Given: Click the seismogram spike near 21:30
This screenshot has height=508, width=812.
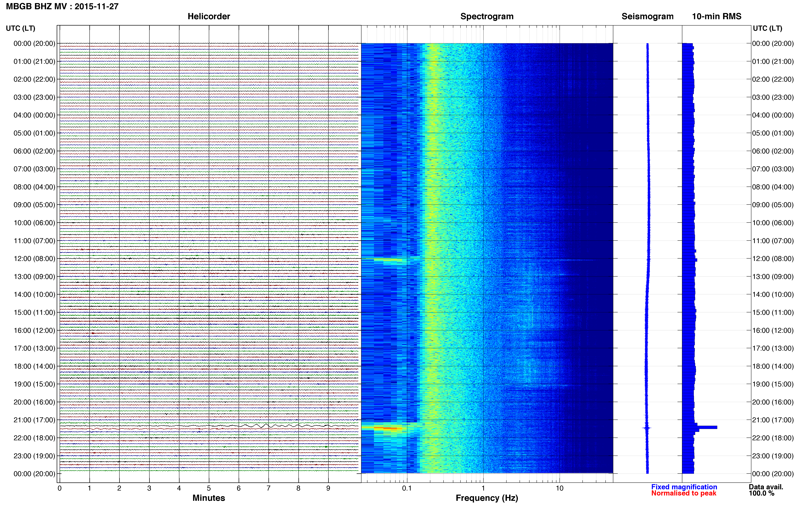Looking at the screenshot, I should [647, 428].
